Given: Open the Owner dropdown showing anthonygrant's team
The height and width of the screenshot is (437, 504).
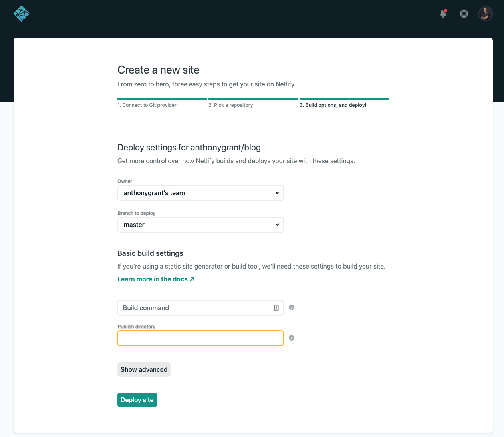Looking at the screenshot, I should pos(200,193).
